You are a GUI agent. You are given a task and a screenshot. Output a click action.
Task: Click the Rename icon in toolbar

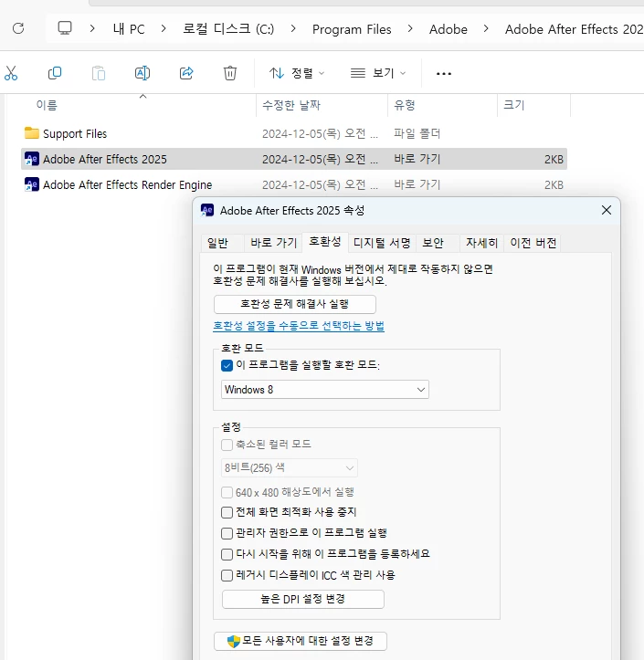(x=143, y=73)
